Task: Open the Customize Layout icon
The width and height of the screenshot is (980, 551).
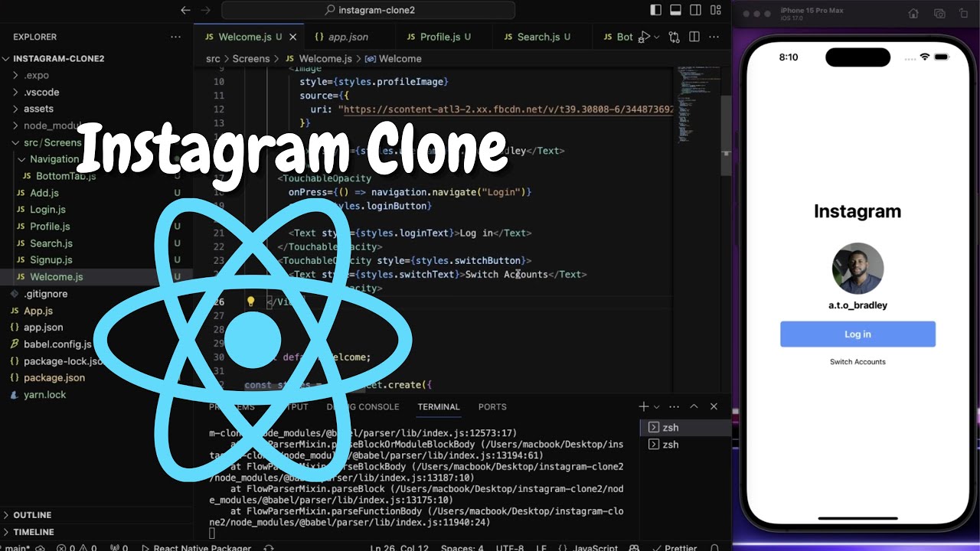Action: click(716, 11)
